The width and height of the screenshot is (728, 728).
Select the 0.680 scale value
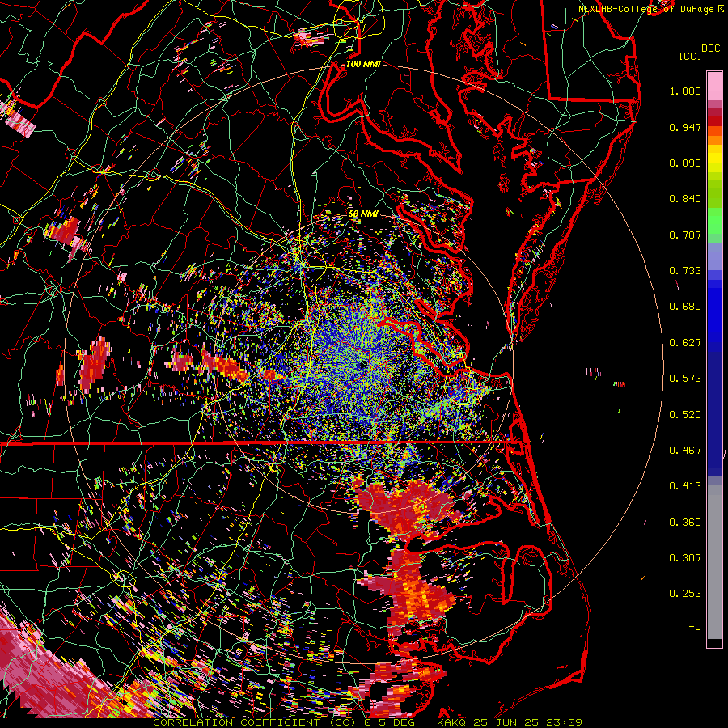point(685,307)
